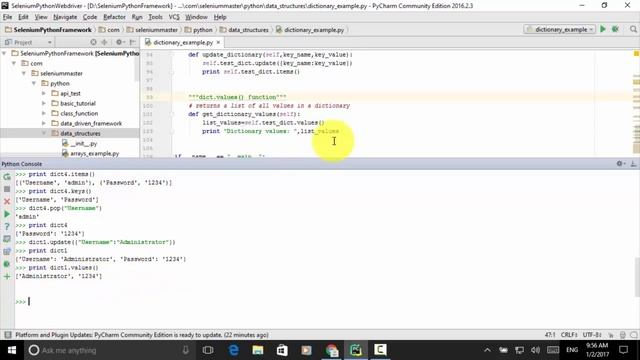Open the Hector inspection icon in status bar

click(623, 335)
